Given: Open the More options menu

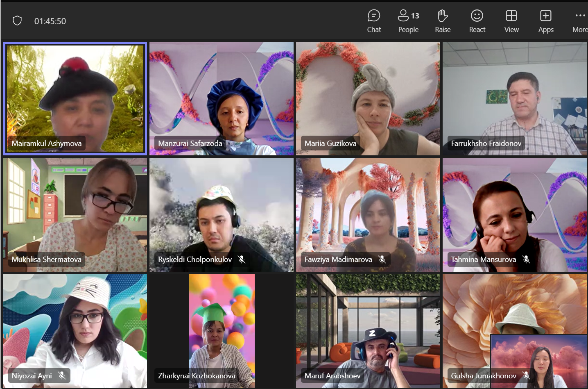Looking at the screenshot, I should coord(579,21).
